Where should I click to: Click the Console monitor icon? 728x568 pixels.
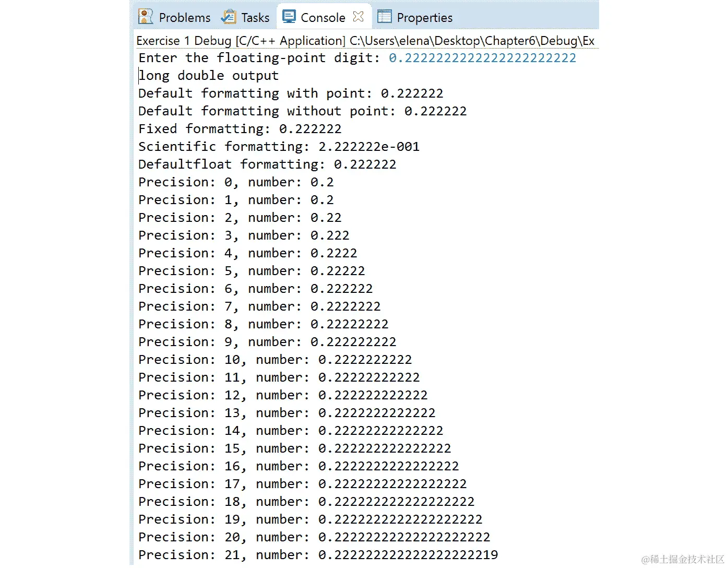(x=289, y=16)
